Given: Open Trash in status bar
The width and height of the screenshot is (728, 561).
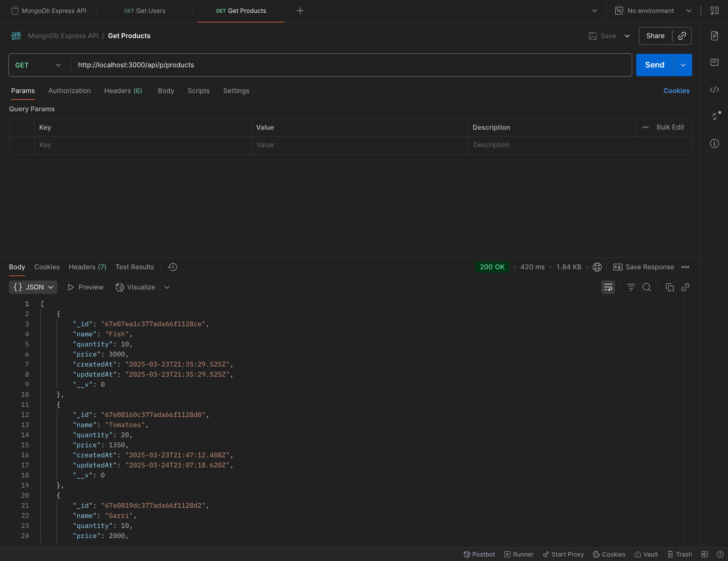Looking at the screenshot, I should tap(680, 554).
